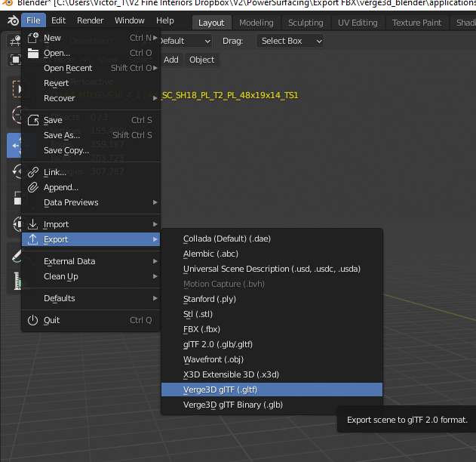Click the Blender logo icon

13,20
